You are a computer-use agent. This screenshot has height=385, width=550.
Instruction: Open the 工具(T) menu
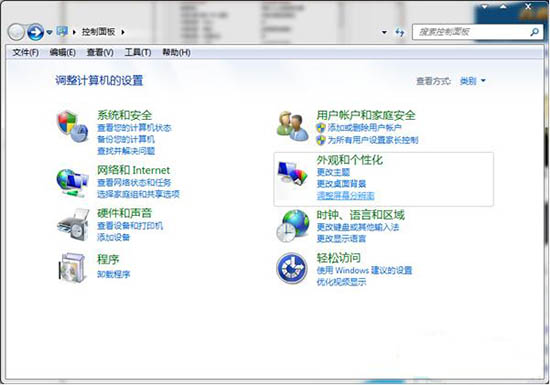pos(138,53)
